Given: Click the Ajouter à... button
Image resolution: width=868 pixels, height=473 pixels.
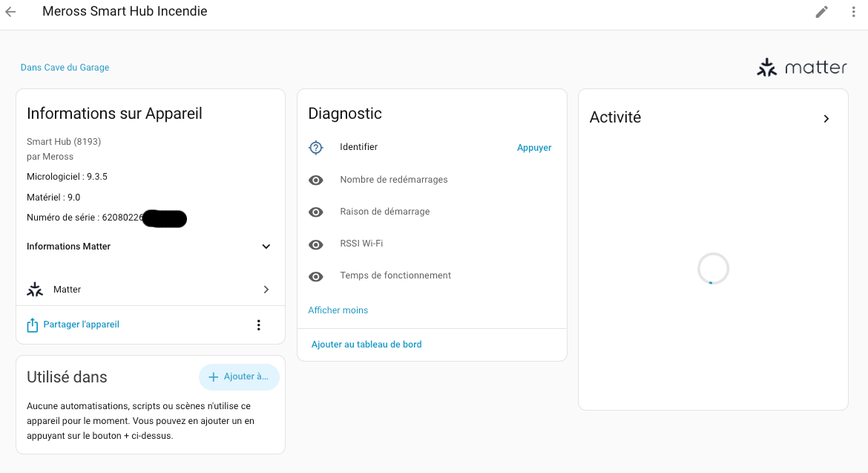Looking at the screenshot, I should click(239, 376).
